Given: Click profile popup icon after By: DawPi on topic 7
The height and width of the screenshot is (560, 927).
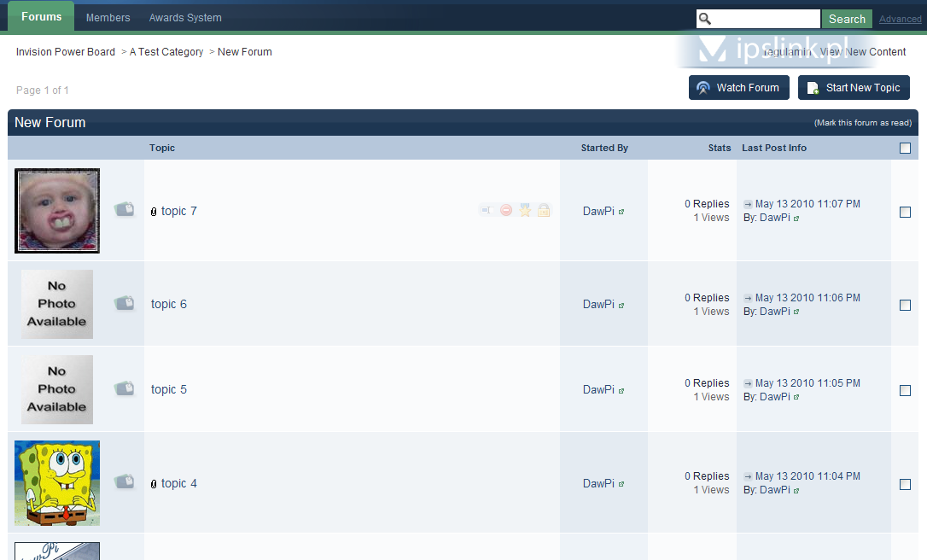Looking at the screenshot, I should click(796, 219).
